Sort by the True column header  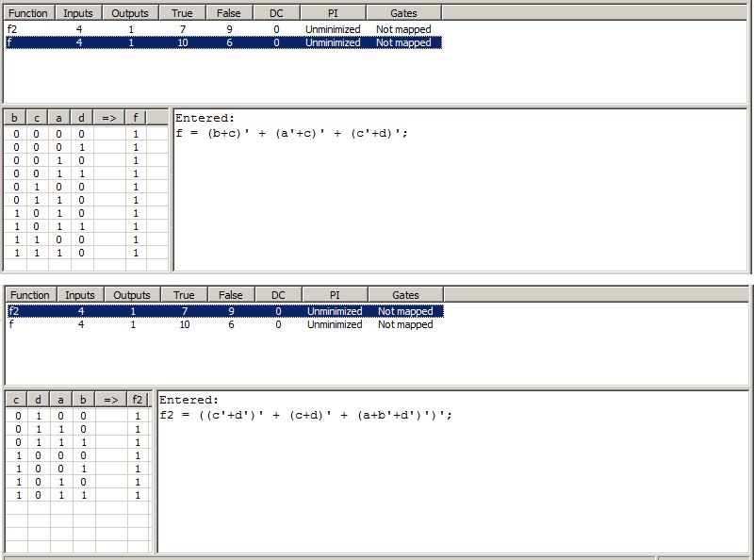pos(181,12)
